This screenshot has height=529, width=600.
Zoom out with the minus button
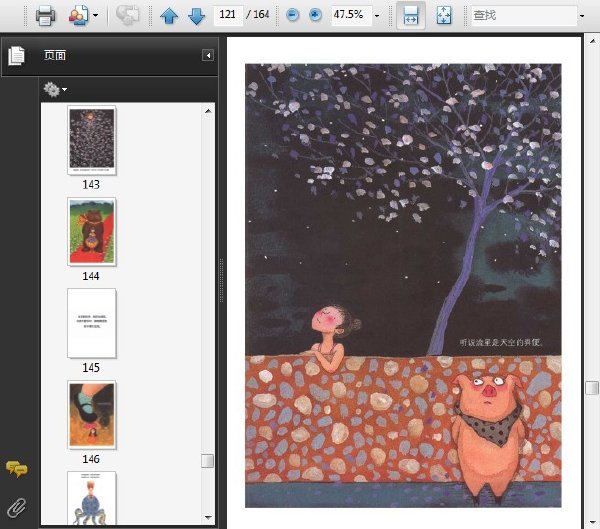coord(293,15)
